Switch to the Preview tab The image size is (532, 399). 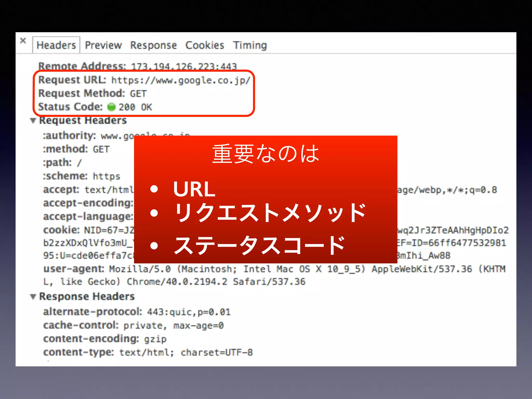coord(103,45)
